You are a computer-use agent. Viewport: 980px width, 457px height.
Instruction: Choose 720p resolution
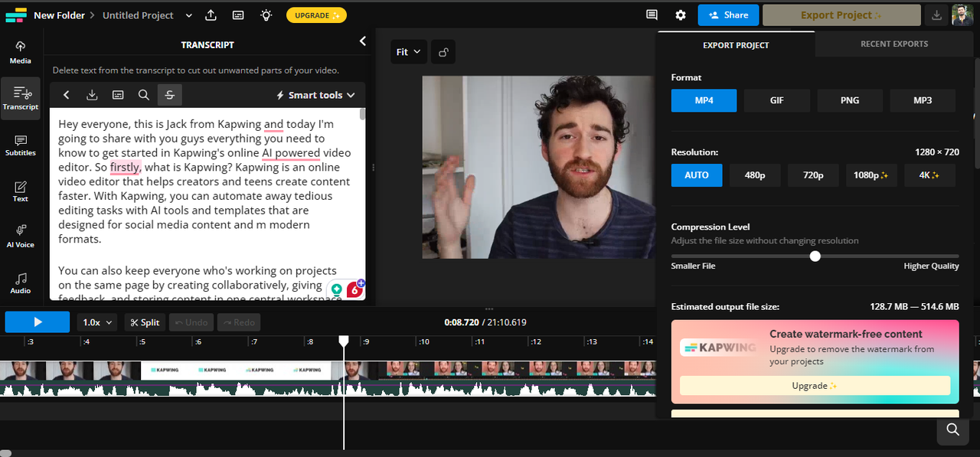[813, 175]
